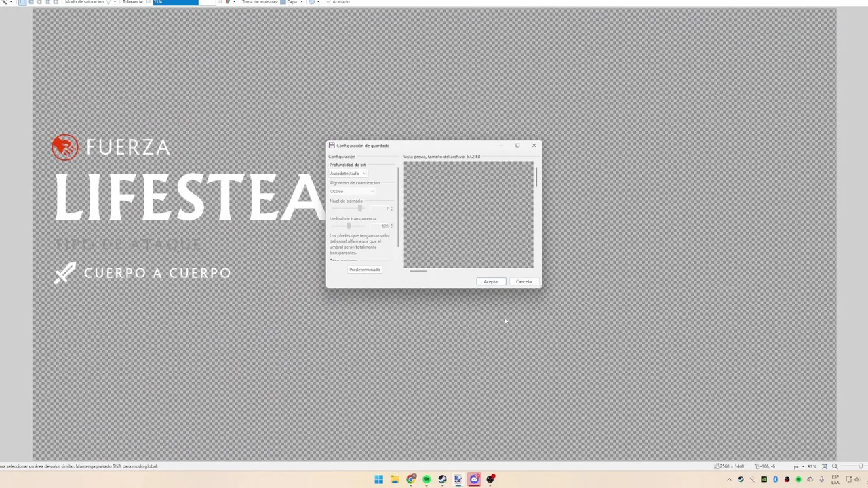Screen dimensions: 868x488
Task: Open Discord from the taskbar
Action: pos(474,479)
